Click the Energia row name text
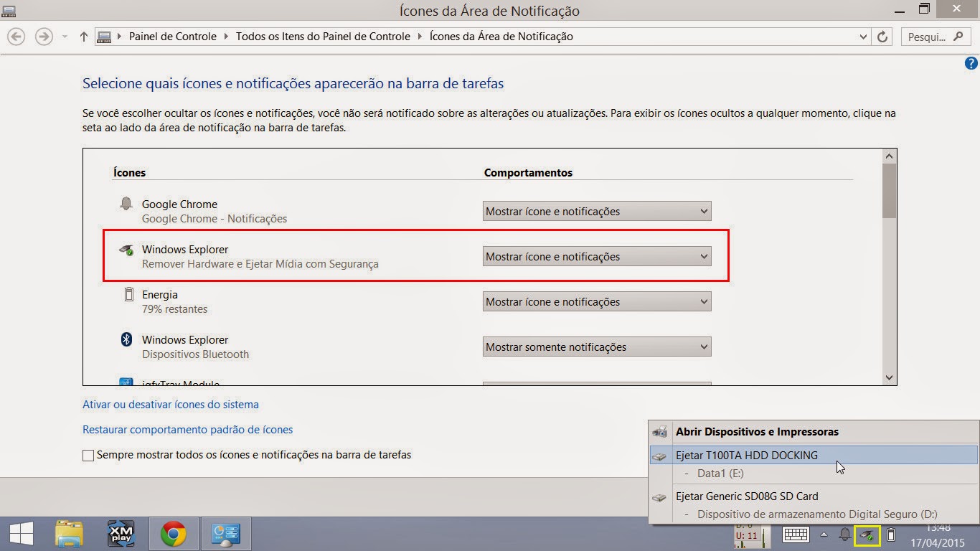Viewport: 980px width, 551px height. click(x=160, y=295)
